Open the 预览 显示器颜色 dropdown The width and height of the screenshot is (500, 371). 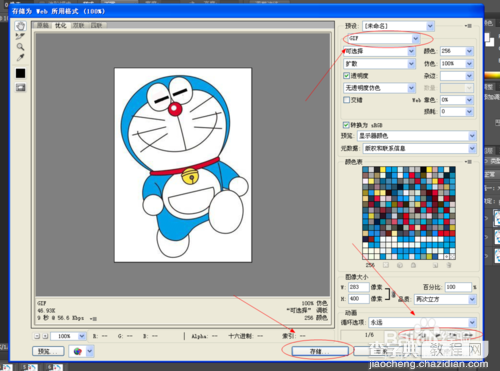(417, 136)
